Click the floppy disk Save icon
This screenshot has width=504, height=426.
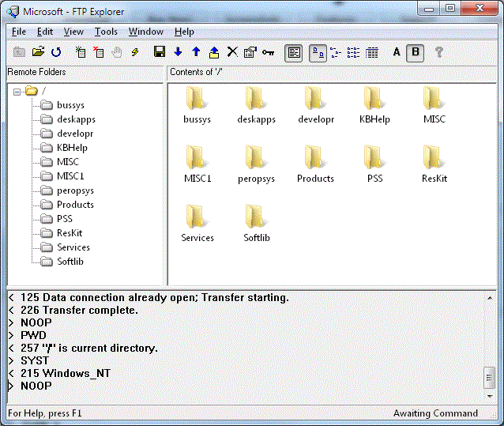[160, 52]
